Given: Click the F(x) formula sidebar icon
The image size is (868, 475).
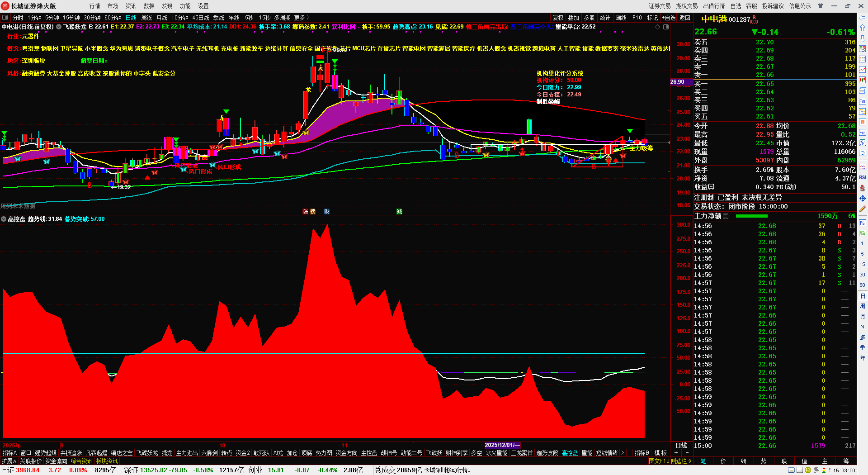Looking at the screenshot, I should [x=863, y=143].
